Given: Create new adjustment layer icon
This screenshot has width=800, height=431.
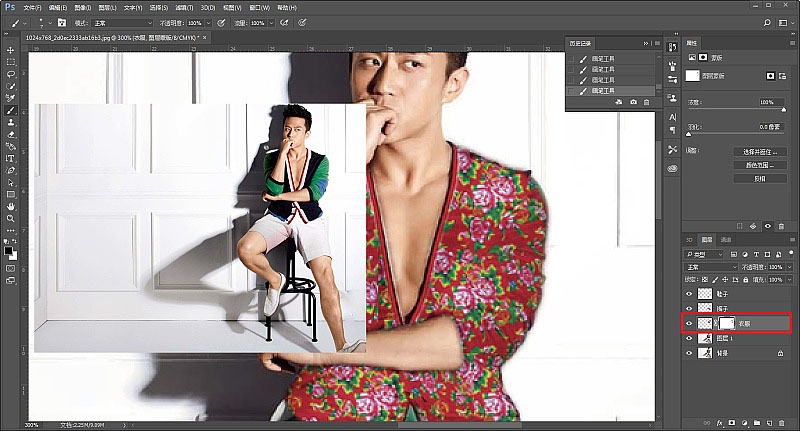Looking at the screenshot, I should pyautogui.click(x=744, y=423).
